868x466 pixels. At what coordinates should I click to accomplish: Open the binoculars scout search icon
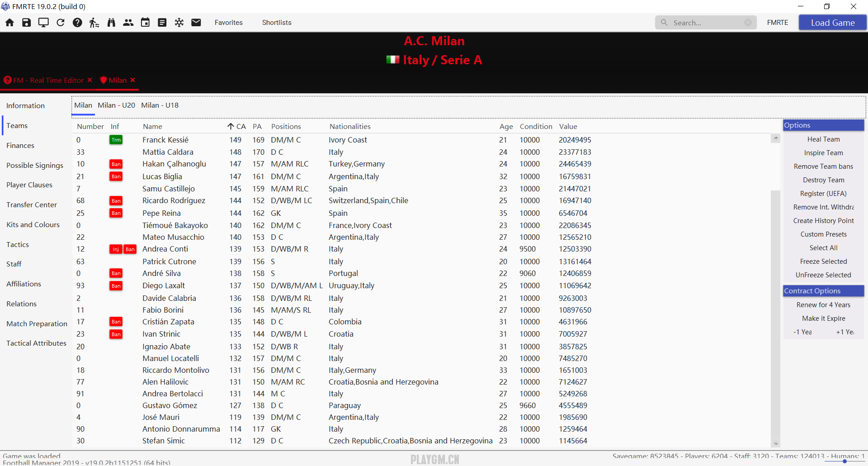111,23
